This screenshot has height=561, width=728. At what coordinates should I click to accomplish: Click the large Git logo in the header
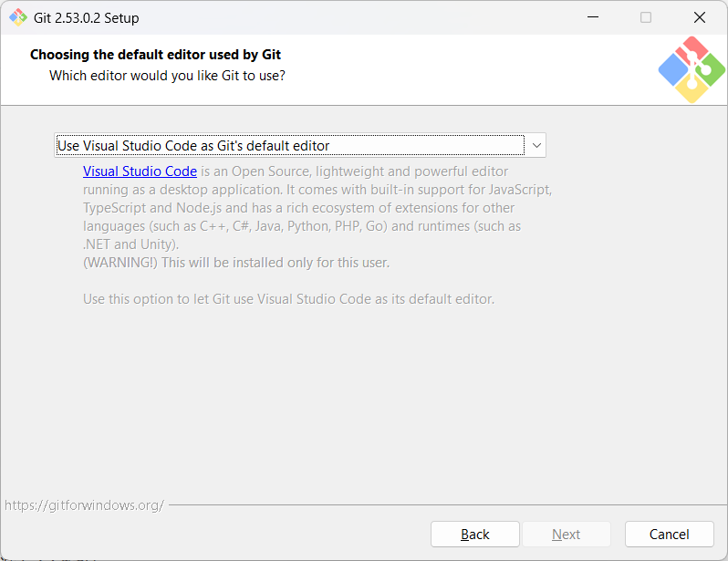pyautogui.click(x=692, y=69)
